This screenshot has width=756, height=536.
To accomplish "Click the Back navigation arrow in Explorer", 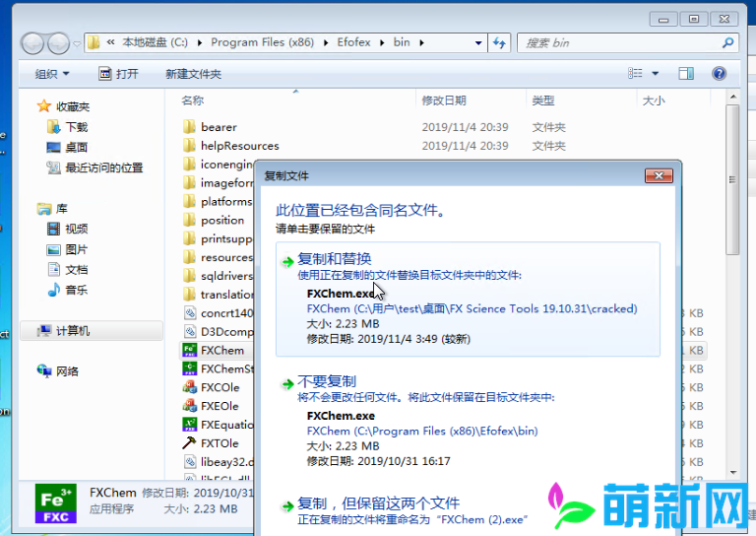I will [x=32, y=43].
